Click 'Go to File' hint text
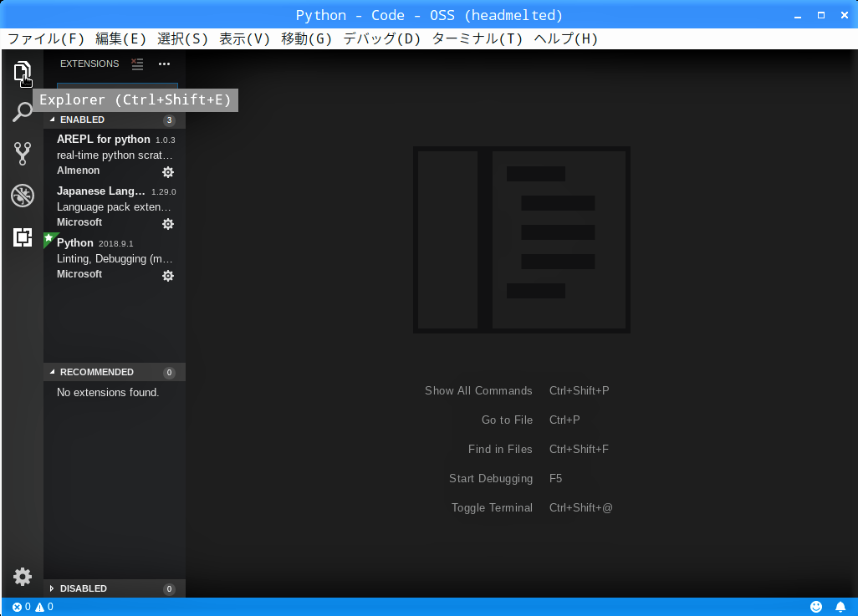The width and height of the screenshot is (858, 616). coord(507,420)
